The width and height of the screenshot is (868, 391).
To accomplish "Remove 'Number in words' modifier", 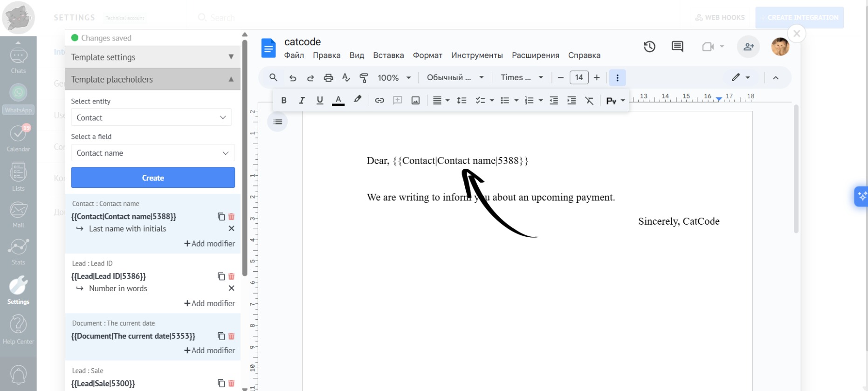I will pos(231,288).
